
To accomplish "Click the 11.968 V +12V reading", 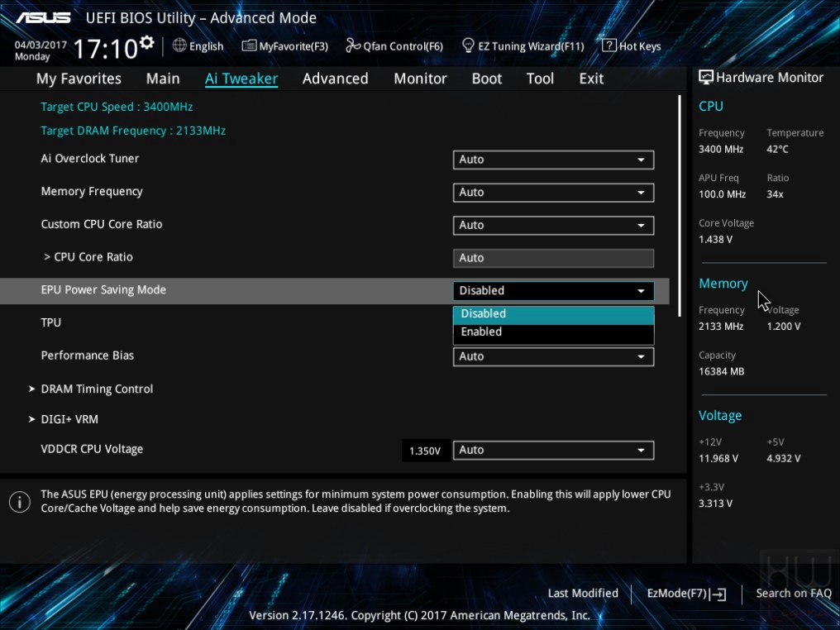I will tap(718, 459).
